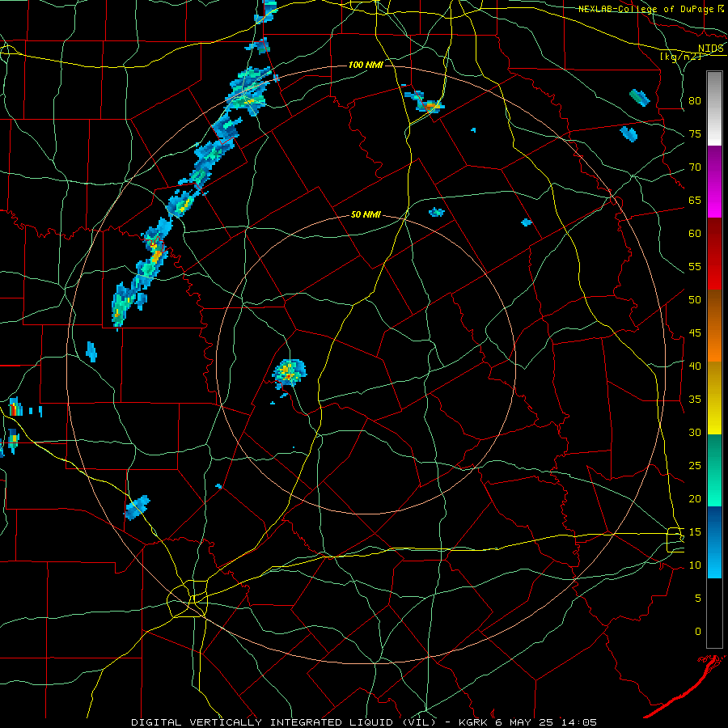Select the 55 value on the scale
Viewport: 728px width, 728px height.
(x=695, y=266)
